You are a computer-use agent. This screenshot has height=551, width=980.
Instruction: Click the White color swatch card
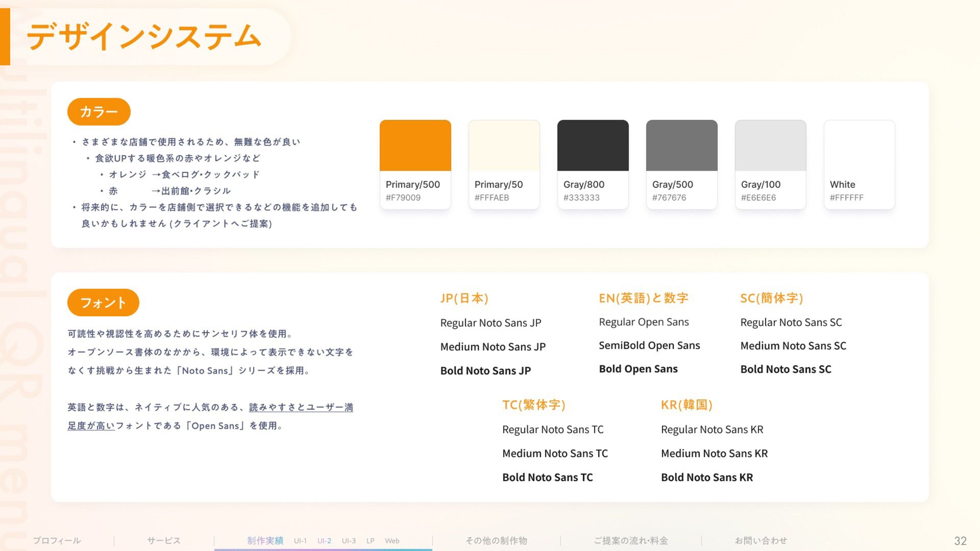coord(859,164)
